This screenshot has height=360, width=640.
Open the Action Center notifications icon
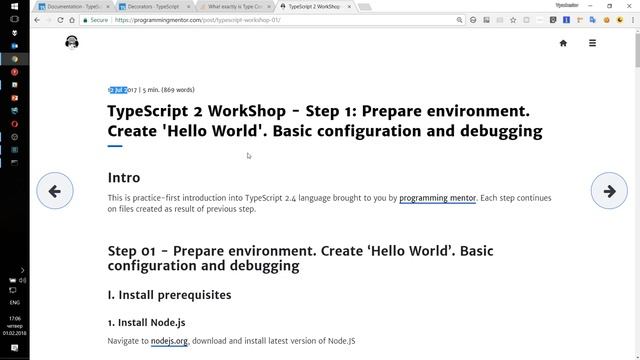click(15, 348)
